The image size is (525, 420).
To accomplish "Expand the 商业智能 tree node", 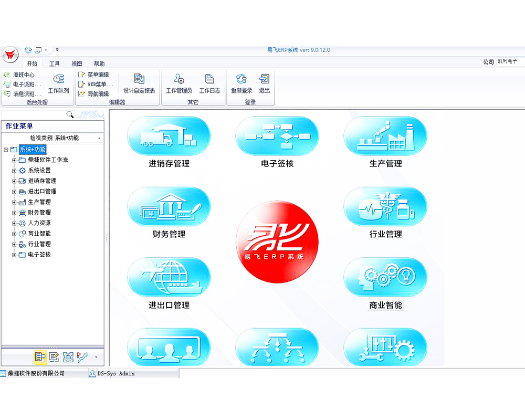I will click(14, 234).
